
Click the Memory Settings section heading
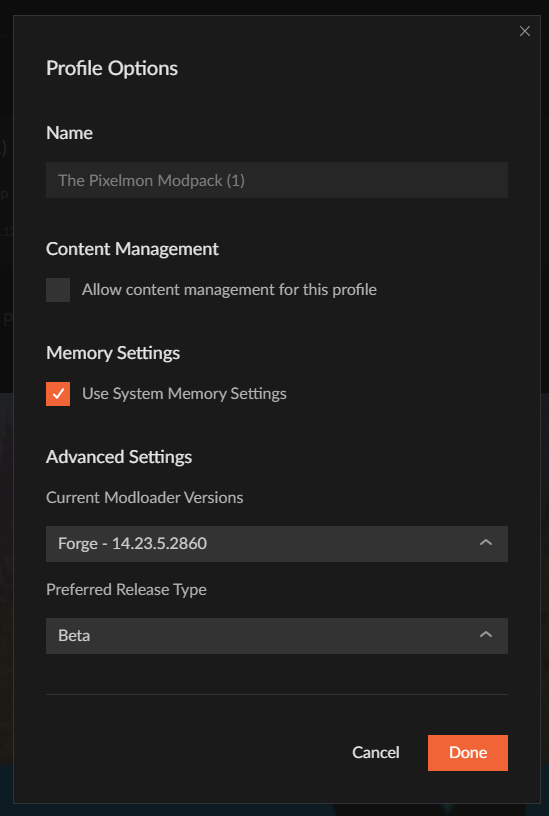click(113, 353)
